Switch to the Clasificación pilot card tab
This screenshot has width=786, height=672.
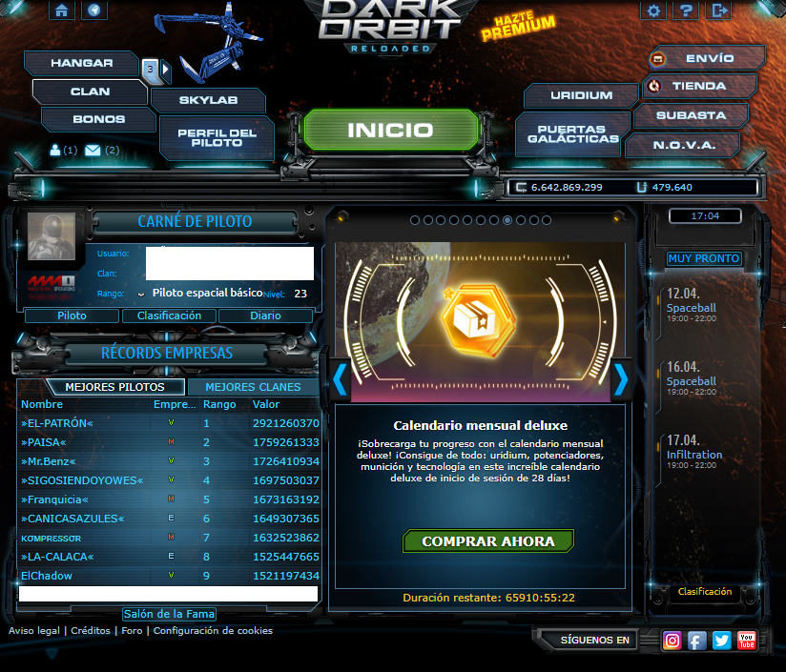(170, 316)
